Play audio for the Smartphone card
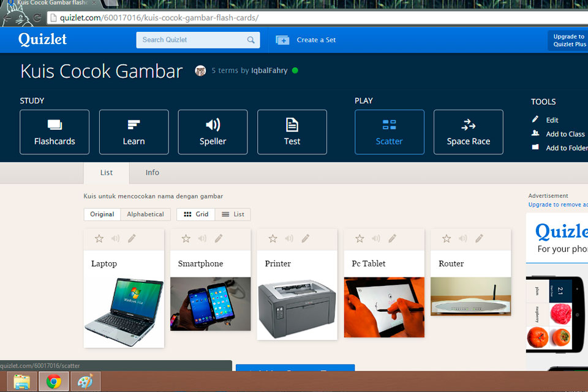This screenshot has height=392, width=588. click(202, 239)
